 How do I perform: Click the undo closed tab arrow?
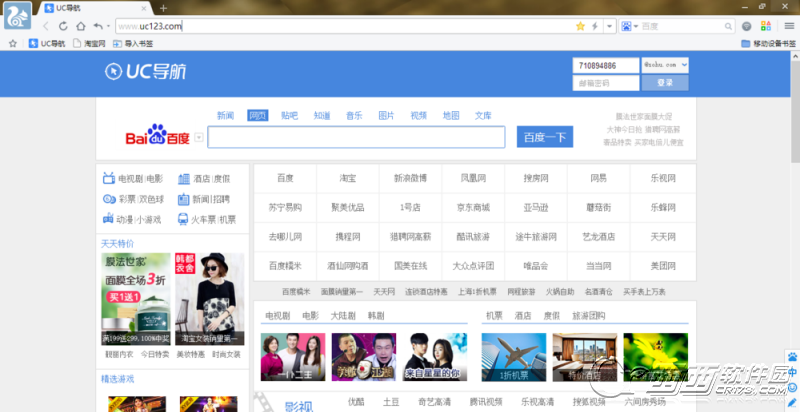coord(98,26)
